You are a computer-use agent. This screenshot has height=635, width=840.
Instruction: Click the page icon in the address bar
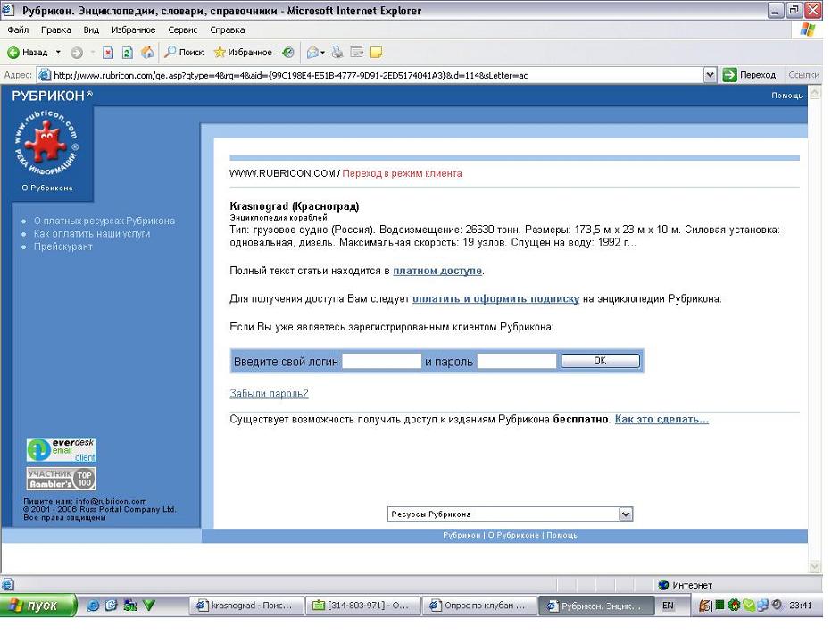45,75
